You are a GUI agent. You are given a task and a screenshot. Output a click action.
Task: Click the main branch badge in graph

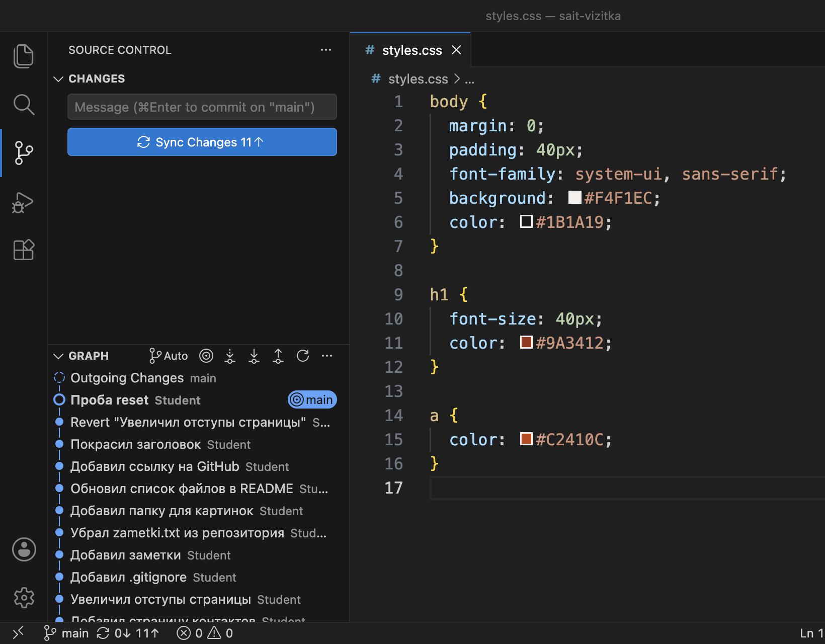(x=312, y=400)
